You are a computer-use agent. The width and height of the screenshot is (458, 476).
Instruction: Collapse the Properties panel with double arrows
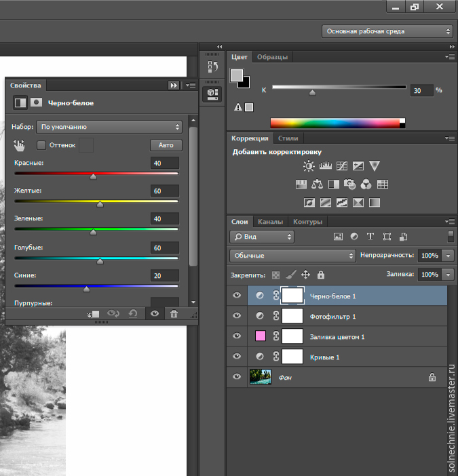[174, 85]
